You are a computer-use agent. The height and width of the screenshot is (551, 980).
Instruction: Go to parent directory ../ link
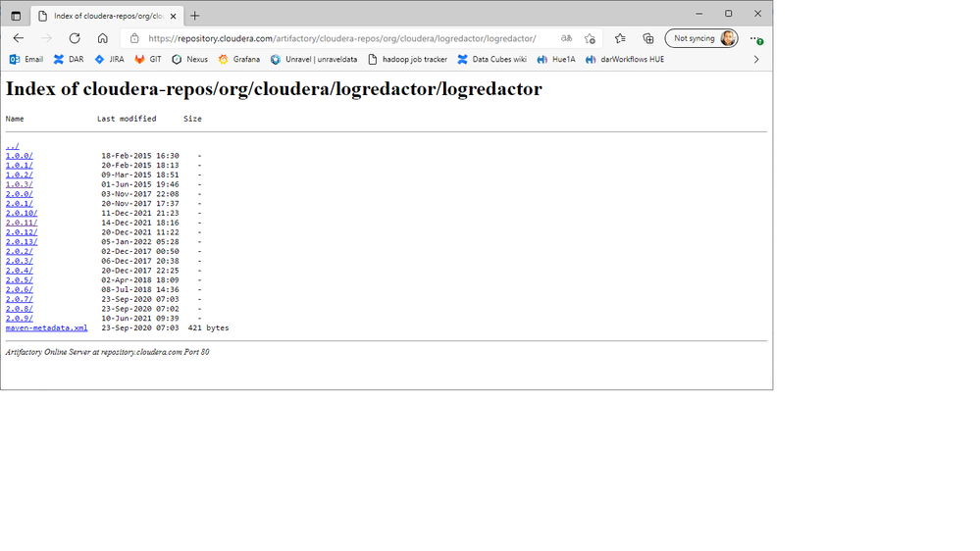tap(13, 146)
